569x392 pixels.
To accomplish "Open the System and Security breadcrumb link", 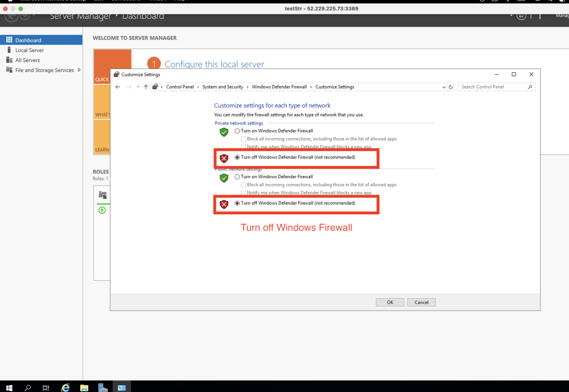I will [223, 87].
